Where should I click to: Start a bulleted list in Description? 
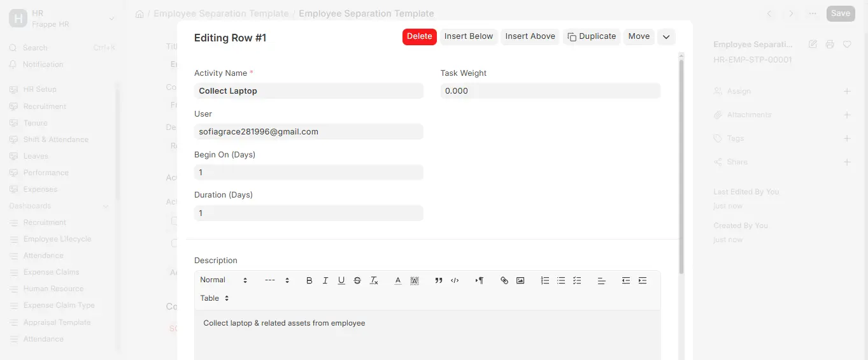click(561, 280)
